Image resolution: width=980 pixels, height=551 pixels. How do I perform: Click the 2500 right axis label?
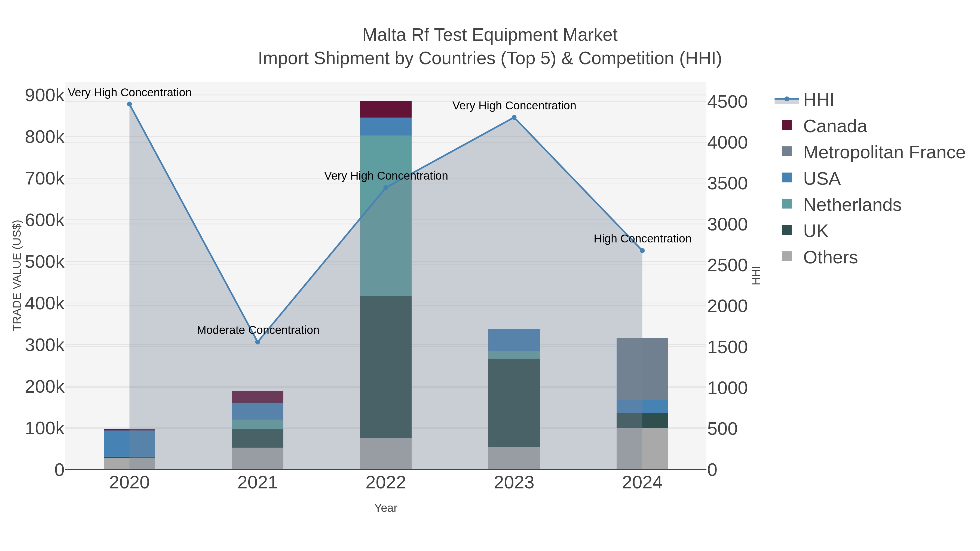pos(727,265)
